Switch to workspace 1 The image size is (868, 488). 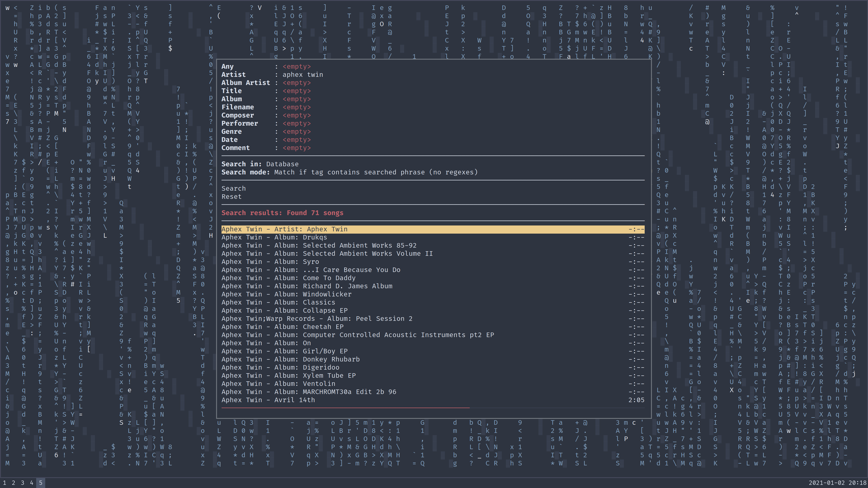pos(5,483)
